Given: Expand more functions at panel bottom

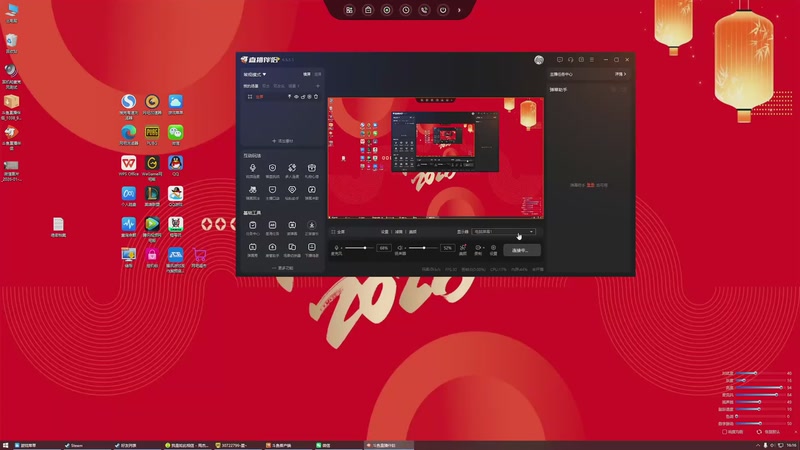Looking at the screenshot, I should [283, 268].
